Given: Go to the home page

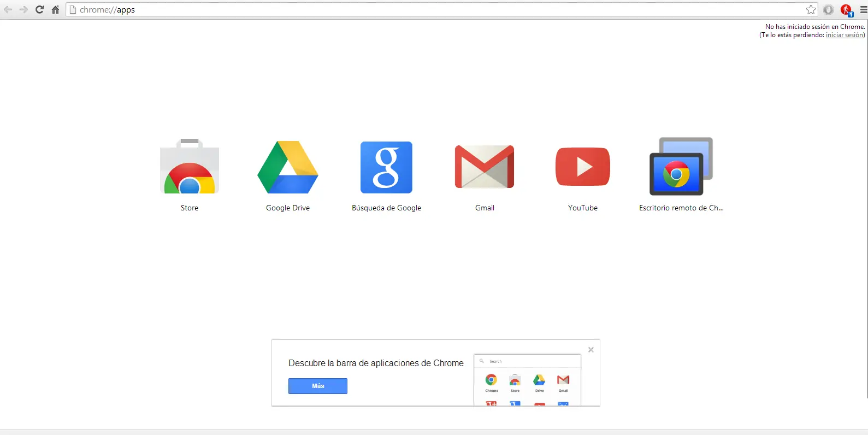Looking at the screenshot, I should (55, 9).
